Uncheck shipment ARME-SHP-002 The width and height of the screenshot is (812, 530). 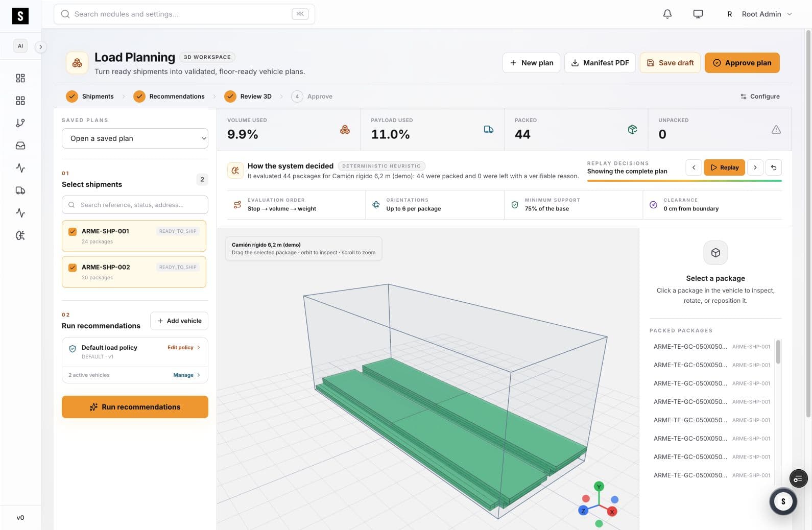point(73,268)
